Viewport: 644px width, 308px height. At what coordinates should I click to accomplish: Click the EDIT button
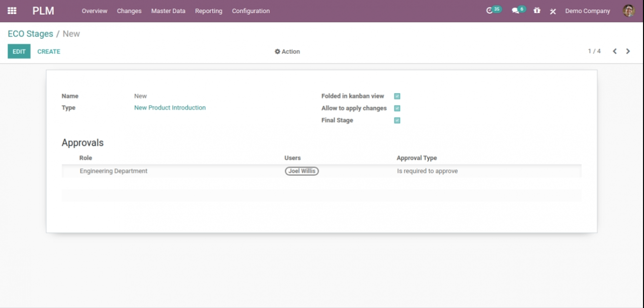coord(19,51)
